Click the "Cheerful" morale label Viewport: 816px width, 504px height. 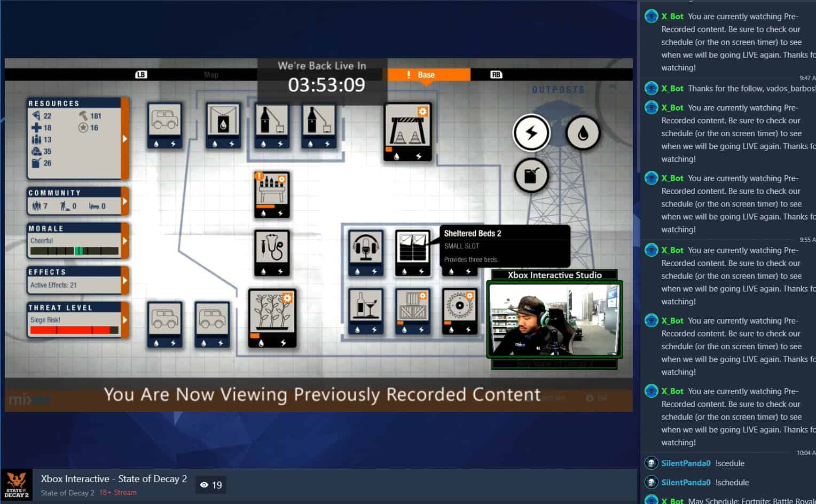coord(42,241)
